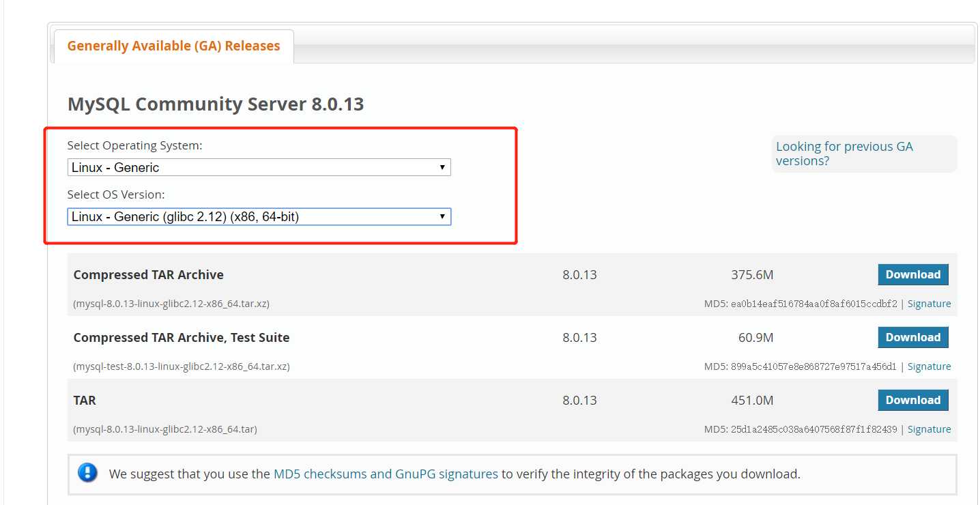980x505 pixels.
Task: Click the 451.0M file size
Action: (x=752, y=401)
